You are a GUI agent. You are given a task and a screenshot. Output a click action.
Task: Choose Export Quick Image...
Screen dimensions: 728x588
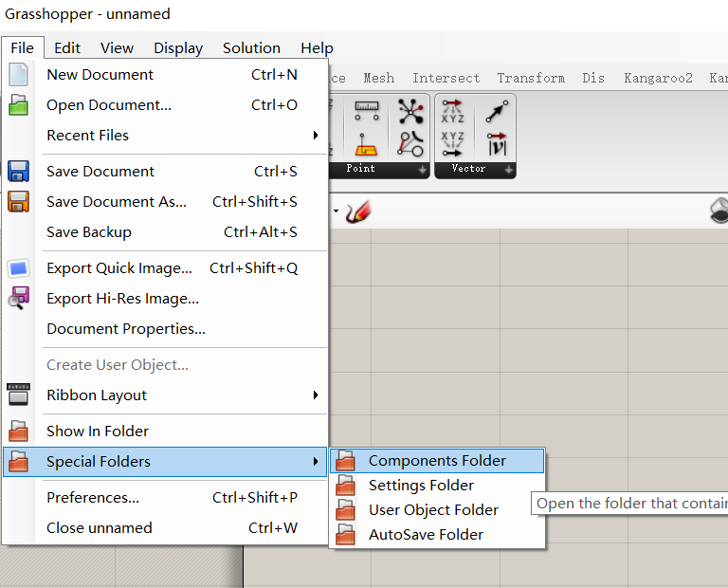click(x=165, y=268)
